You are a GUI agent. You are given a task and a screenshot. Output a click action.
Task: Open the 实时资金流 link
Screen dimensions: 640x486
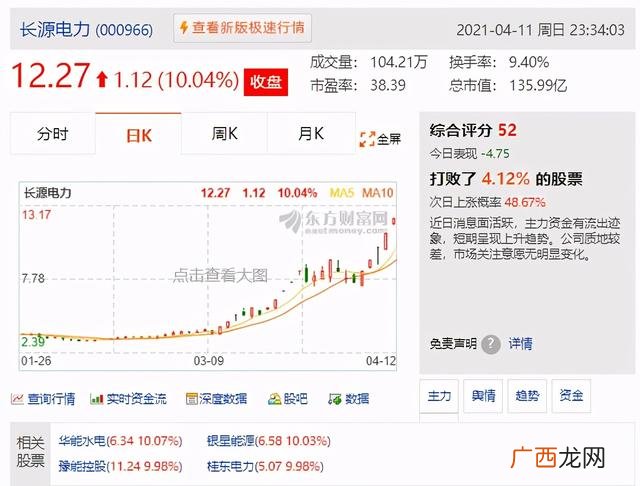click(136, 399)
